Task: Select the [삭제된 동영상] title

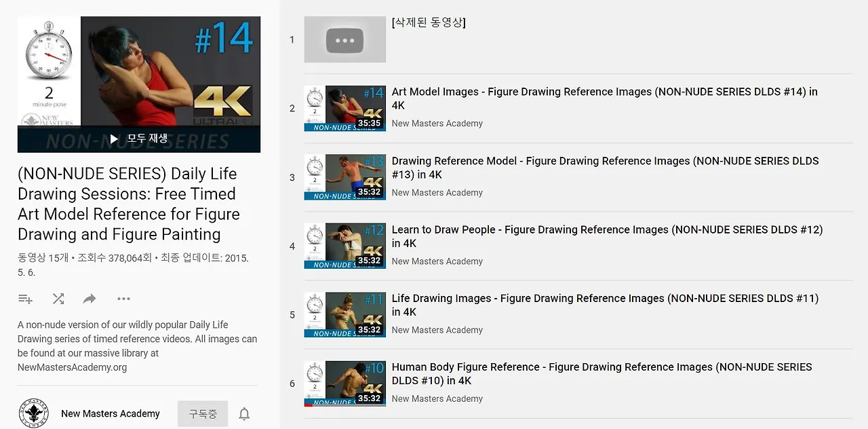Action: coord(429,22)
